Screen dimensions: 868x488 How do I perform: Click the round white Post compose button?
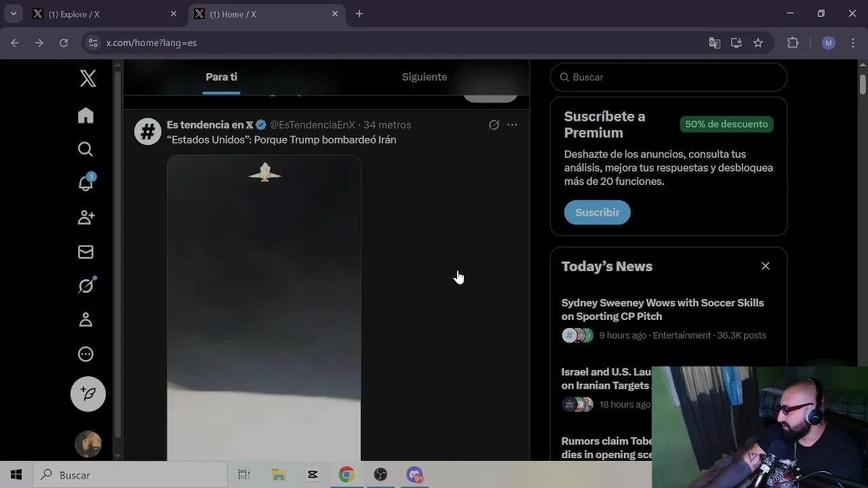(x=88, y=394)
